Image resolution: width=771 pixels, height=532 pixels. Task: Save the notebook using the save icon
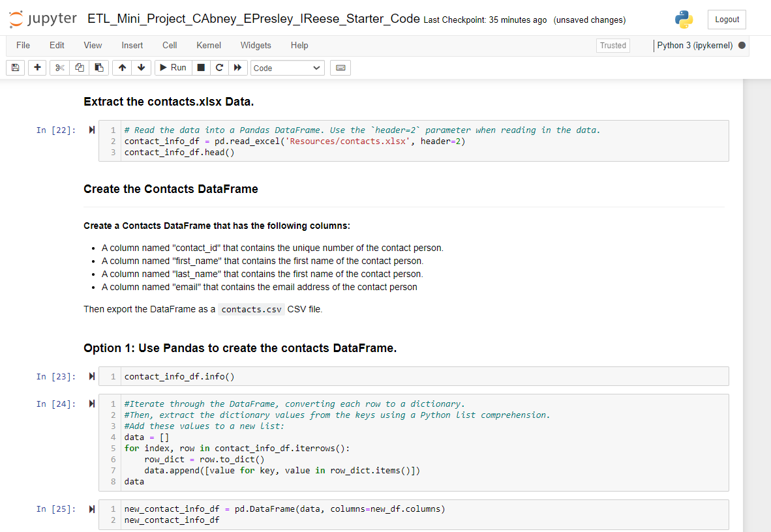point(15,67)
